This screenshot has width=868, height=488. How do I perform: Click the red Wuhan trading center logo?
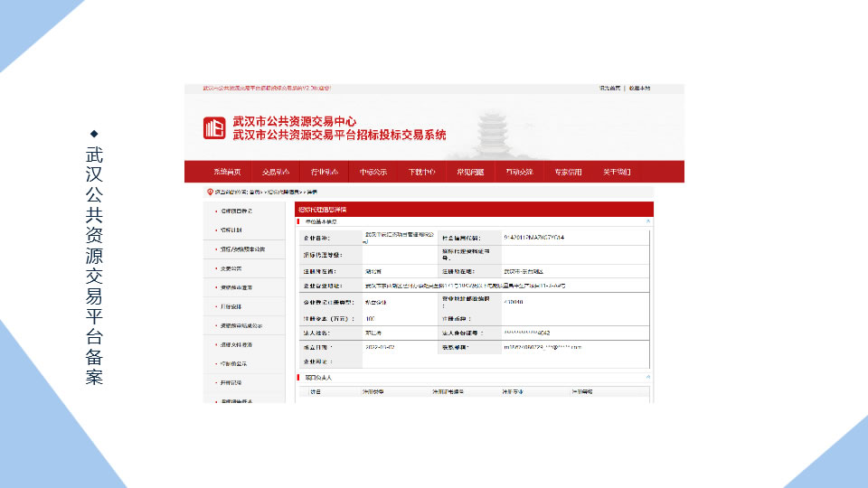[x=214, y=128]
